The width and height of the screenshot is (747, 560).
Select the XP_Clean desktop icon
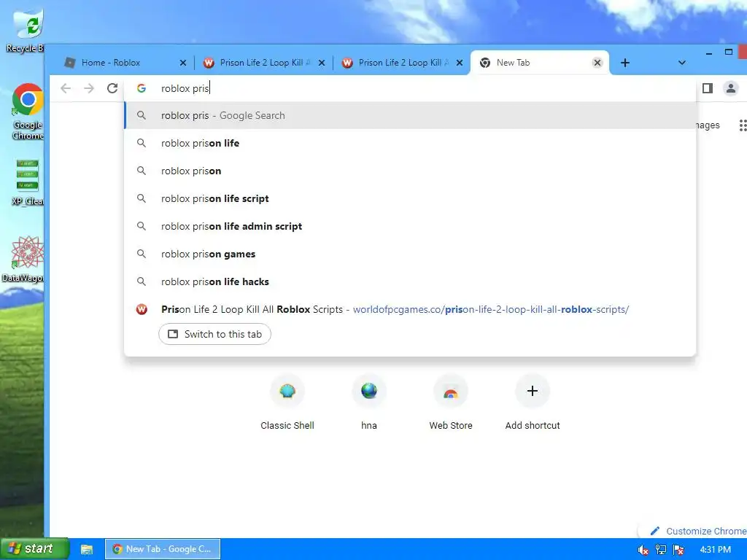(x=28, y=182)
